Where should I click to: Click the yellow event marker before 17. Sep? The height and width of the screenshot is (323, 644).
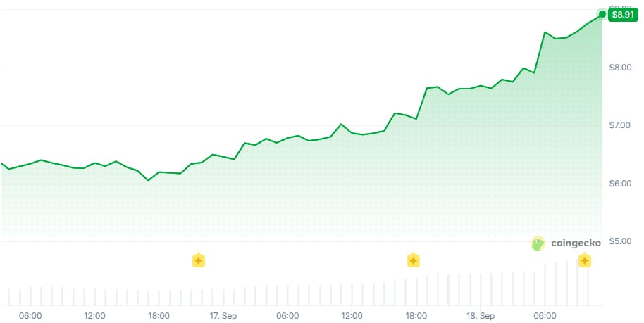click(x=199, y=260)
